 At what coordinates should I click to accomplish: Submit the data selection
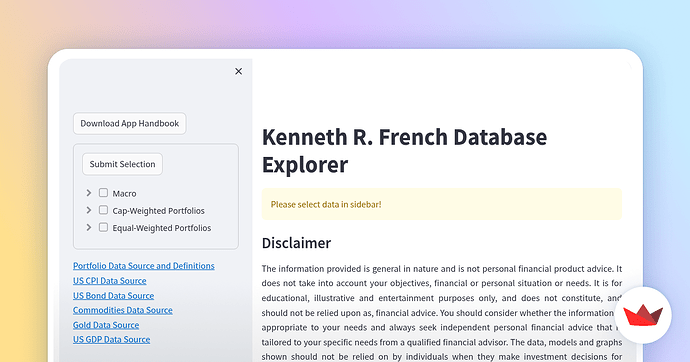click(122, 164)
